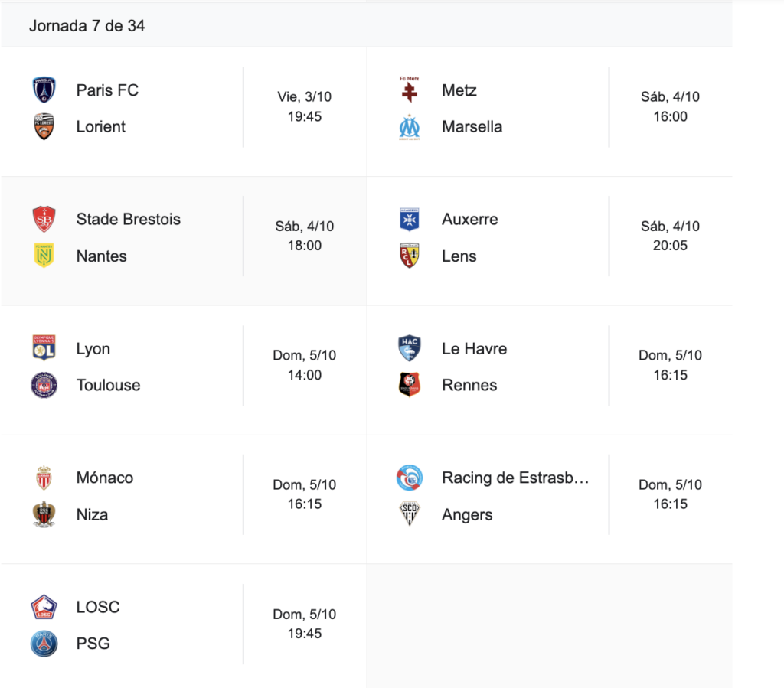Click the Niza team name
Image resolution: width=784 pixels, height=688 pixels.
tap(92, 514)
